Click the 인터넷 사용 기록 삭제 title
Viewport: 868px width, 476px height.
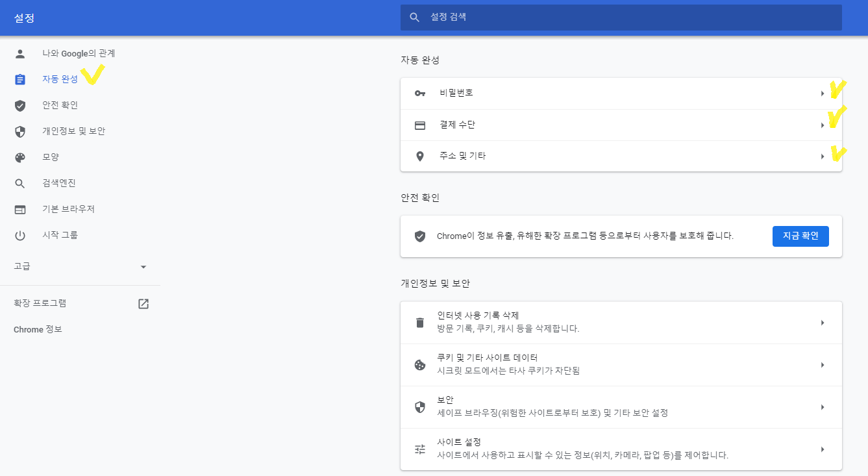coord(478,316)
